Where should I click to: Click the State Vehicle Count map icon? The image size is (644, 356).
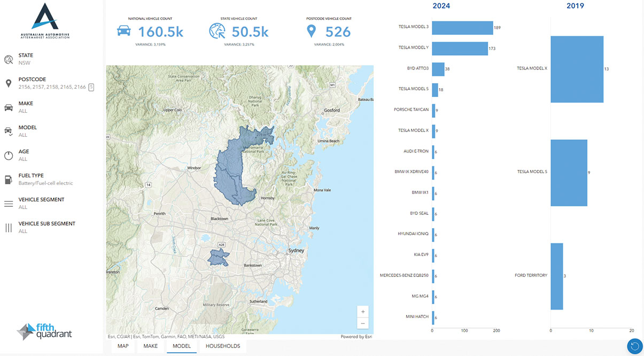coord(217,32)
